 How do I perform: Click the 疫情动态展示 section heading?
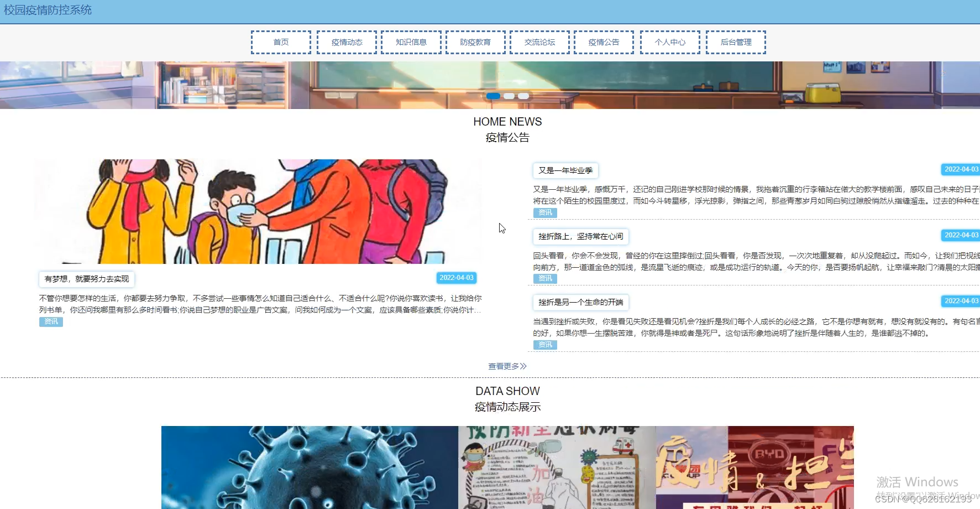(x=507, y=407)
